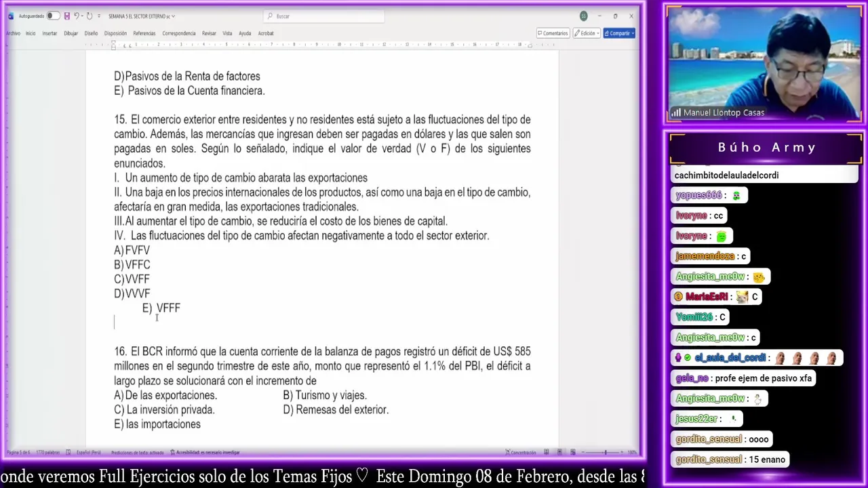
Task: Switch to the Acrobat tab
Action: click(266, 33)
